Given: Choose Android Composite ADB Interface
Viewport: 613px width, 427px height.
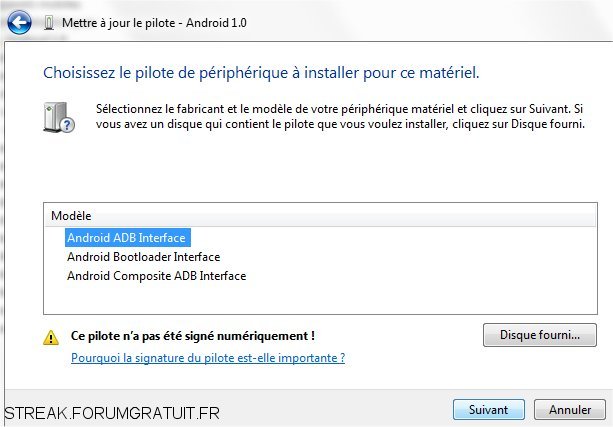Looking at the screenshot, I should tap(156, 276).
